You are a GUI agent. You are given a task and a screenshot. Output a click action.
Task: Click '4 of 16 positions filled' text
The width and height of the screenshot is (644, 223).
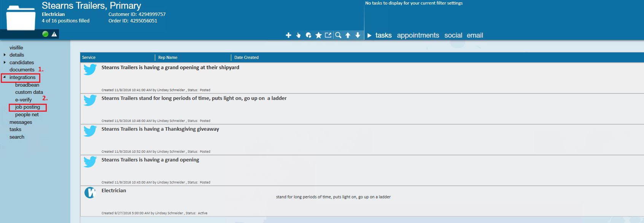pos(66,21)
